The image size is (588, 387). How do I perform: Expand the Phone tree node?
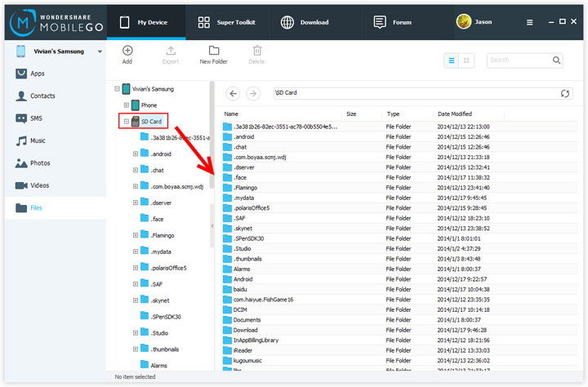tap(127, 105)
